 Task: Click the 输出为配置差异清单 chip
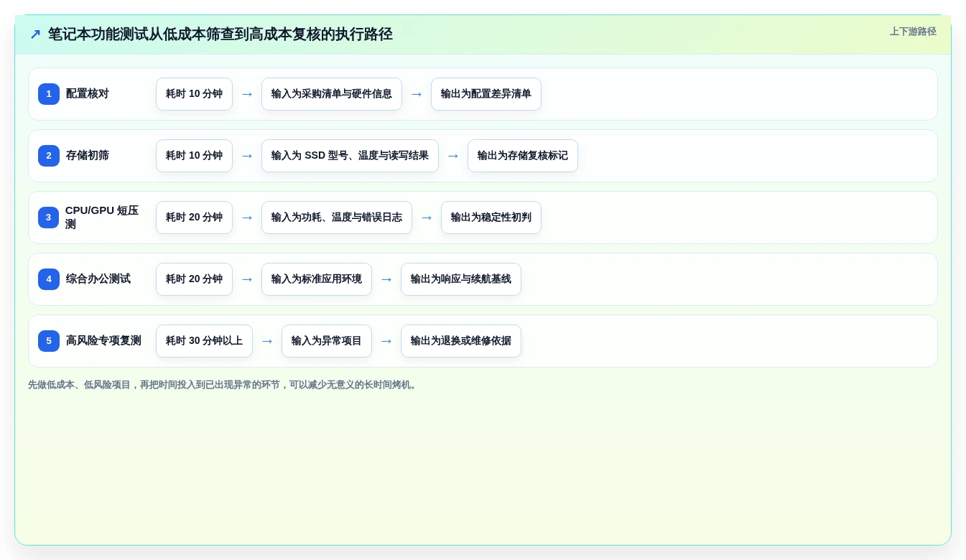(x=486, y=94)
